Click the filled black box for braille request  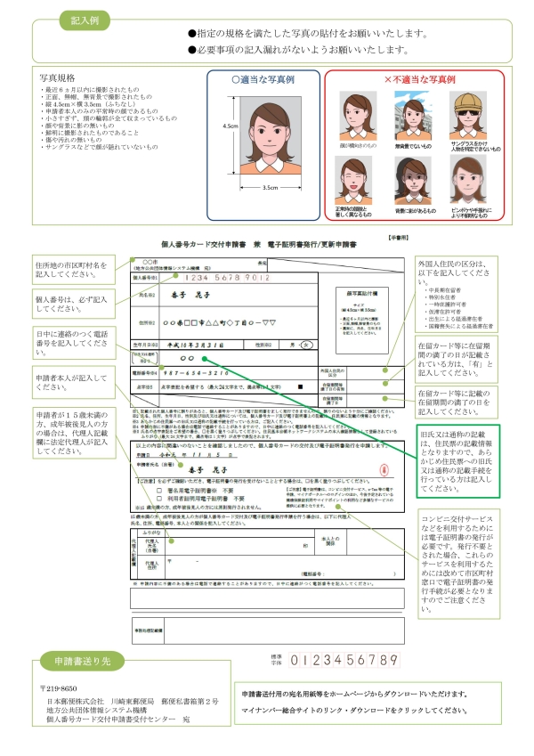point(300,386)
